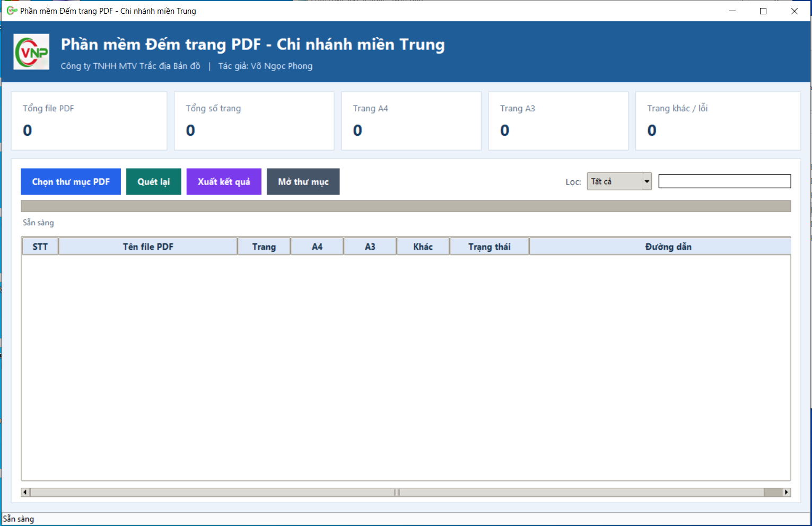This screenshot has width=812, height=526.
Task: Click the Trạng thái column header
Action: pyautogui.click(x=490, y=247)
